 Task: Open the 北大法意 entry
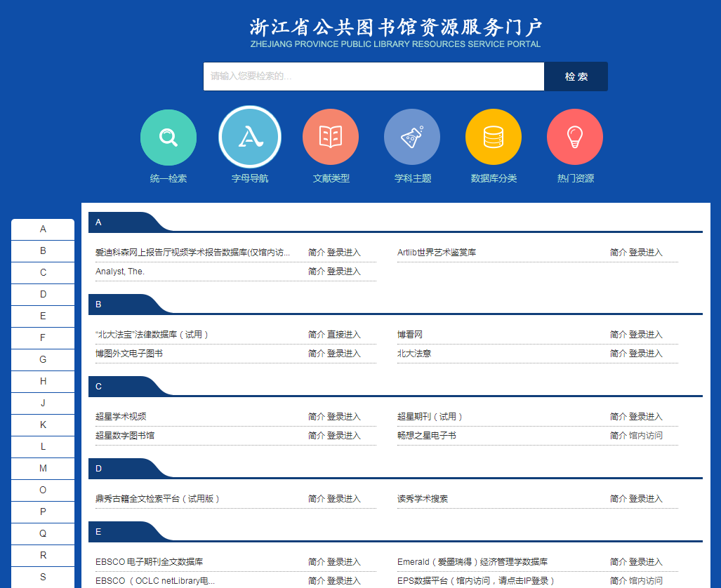(x=414, y=354)
